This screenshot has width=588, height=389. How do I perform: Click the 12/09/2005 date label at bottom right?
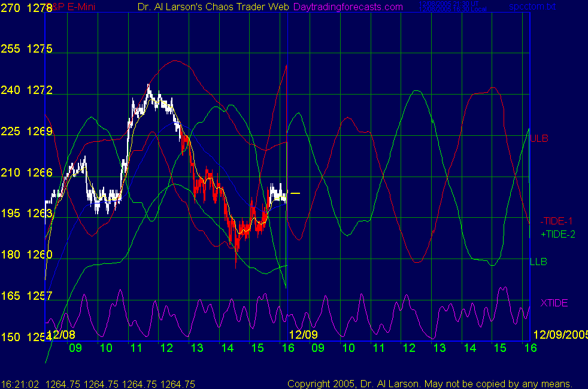[560, 334]
